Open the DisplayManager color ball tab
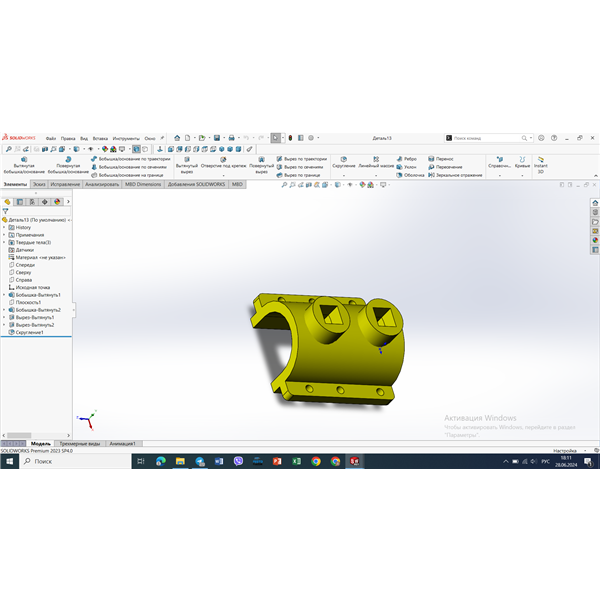600x600 pixels. coord(57,202)
